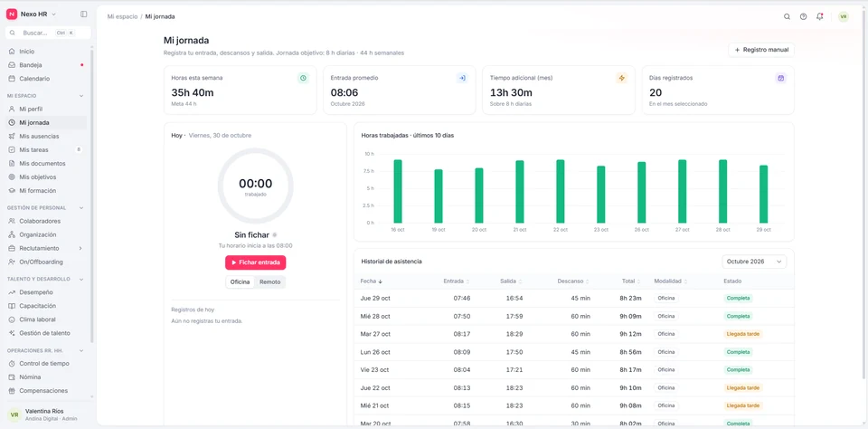This screenshot has height=429, width=868.
Task: Select Oficina work mode
Action: (x=241, y=282)
